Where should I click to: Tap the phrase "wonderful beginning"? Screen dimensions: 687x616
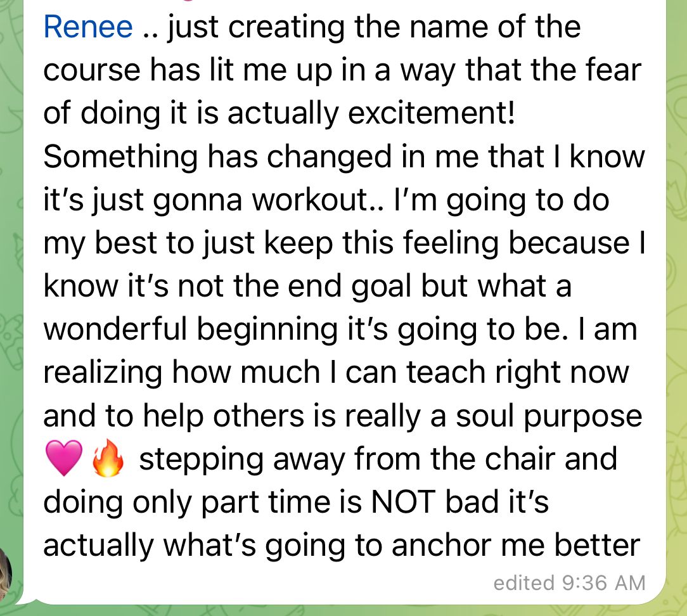point(191,330)
